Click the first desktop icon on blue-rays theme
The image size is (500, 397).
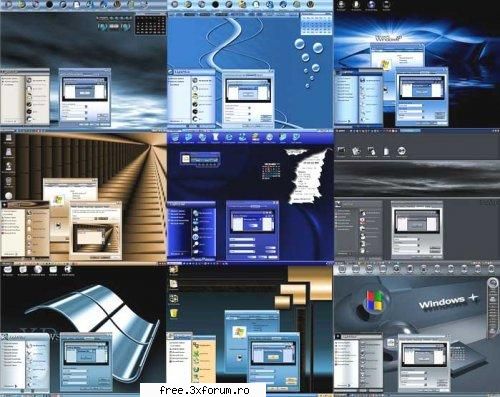click(x=341, y=4)
